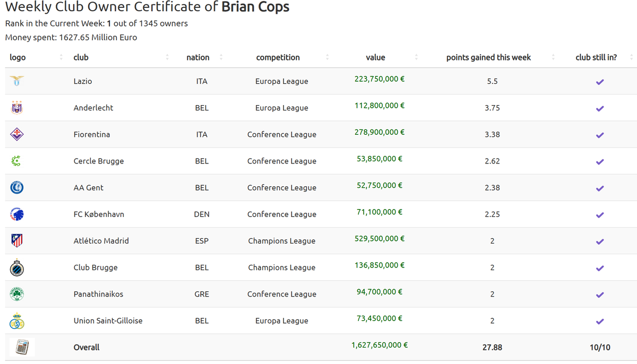Click the Lazio club logo
The height and width of the screenshot is (364, 637).
pyautogui.click(x=17, y=81)
